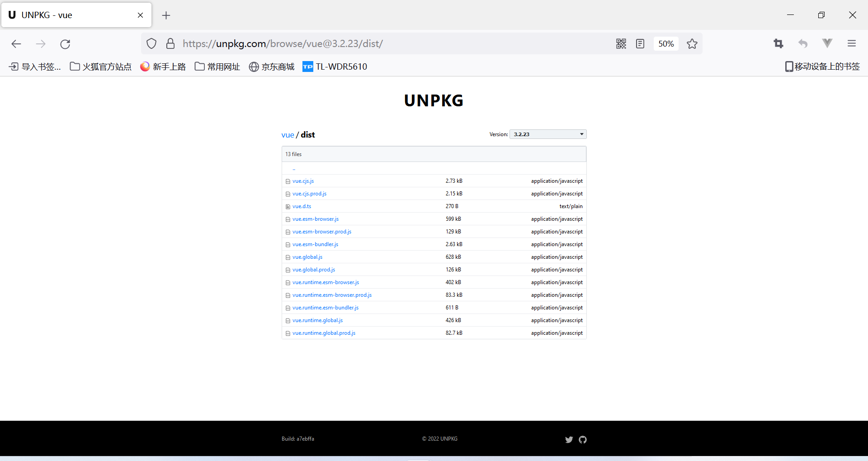The height and width of the screenshot is (461, 868).
Task: Open the Vue DevTools toolbar icon
Action: click(827, 43)
